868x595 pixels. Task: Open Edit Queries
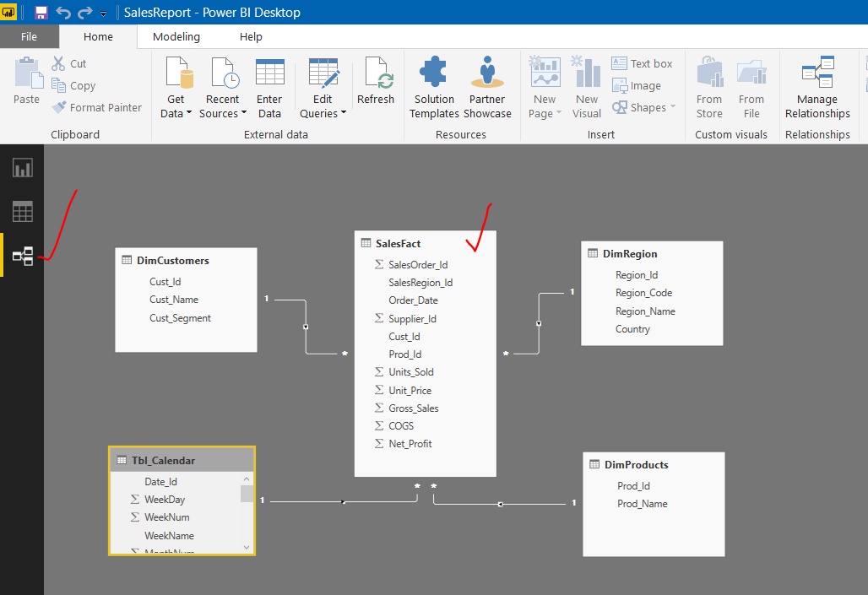[322, 84]
